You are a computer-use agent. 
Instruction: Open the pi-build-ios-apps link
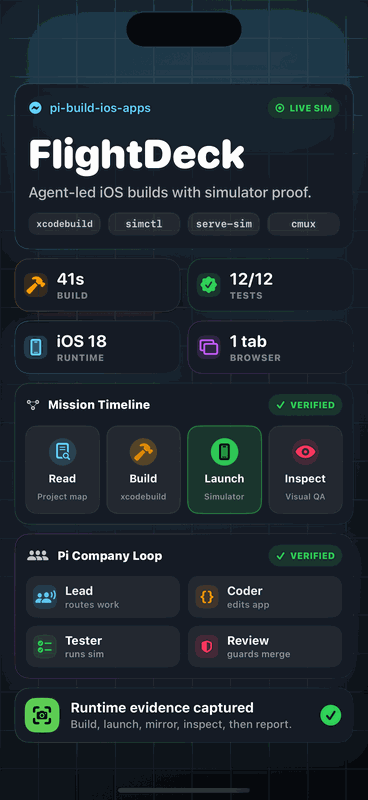(100, 108)
